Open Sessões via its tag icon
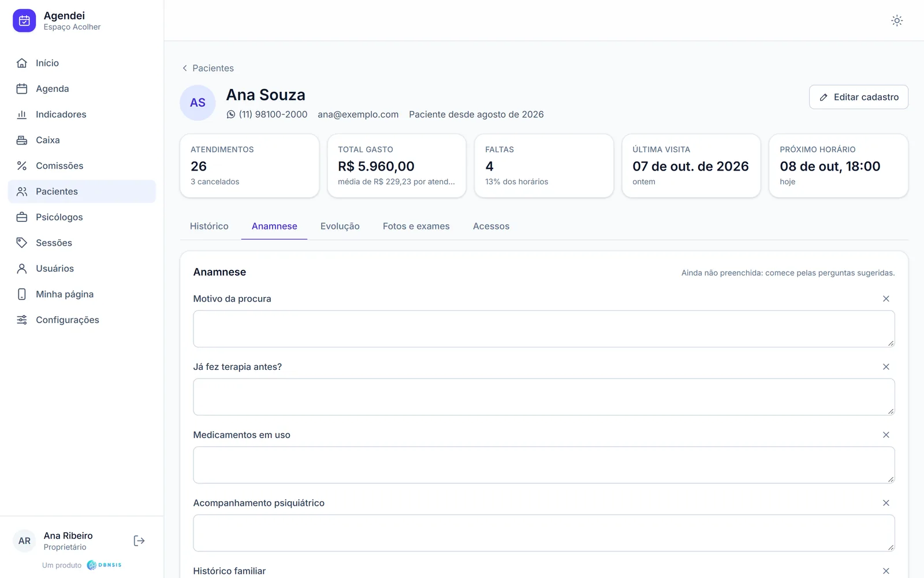Image resolution: width=924 pixels, height=578 pixels. pos(22,243)
